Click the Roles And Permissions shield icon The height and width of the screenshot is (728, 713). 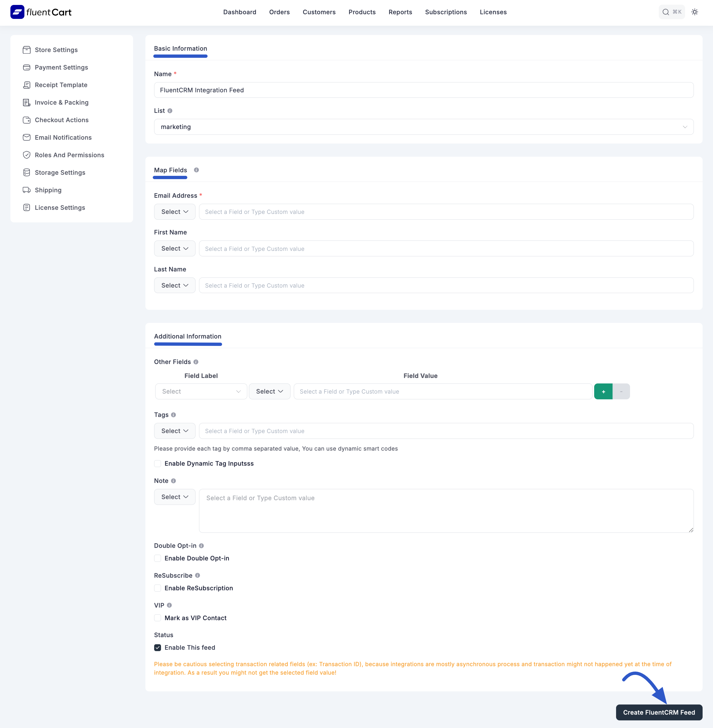click(27, 155)
